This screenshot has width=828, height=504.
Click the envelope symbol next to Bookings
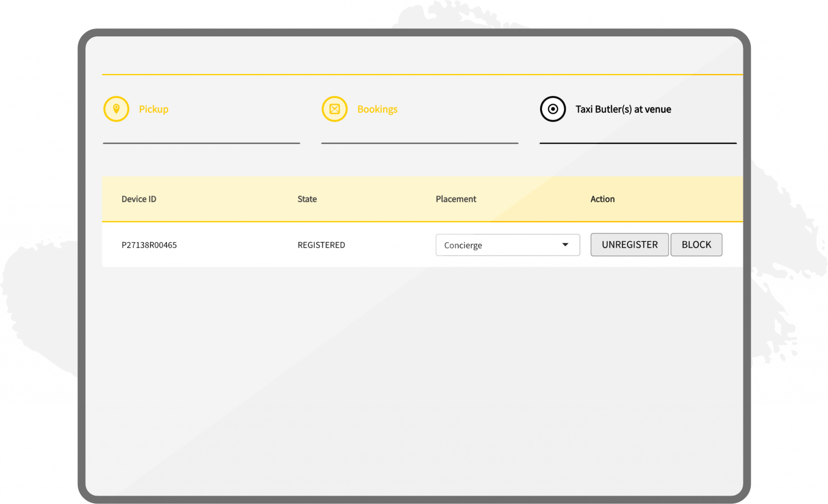pyautogui.click(x=334, y=109)
